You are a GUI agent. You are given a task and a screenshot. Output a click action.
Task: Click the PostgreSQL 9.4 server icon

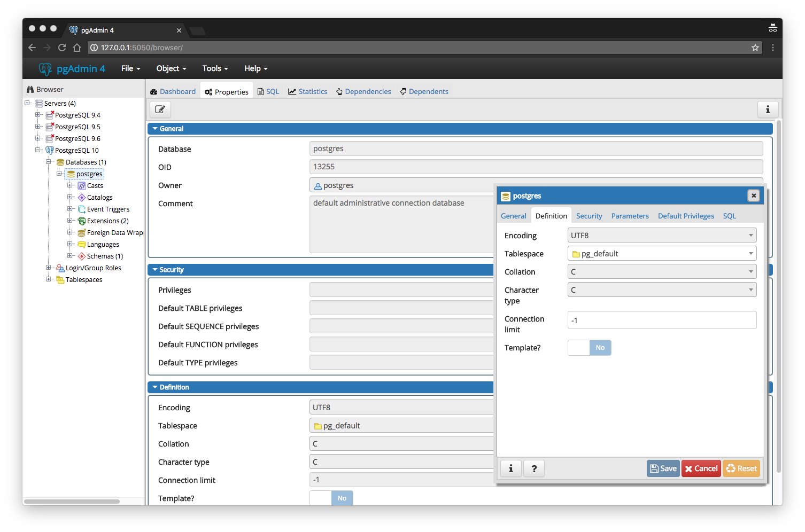[50, 115]
